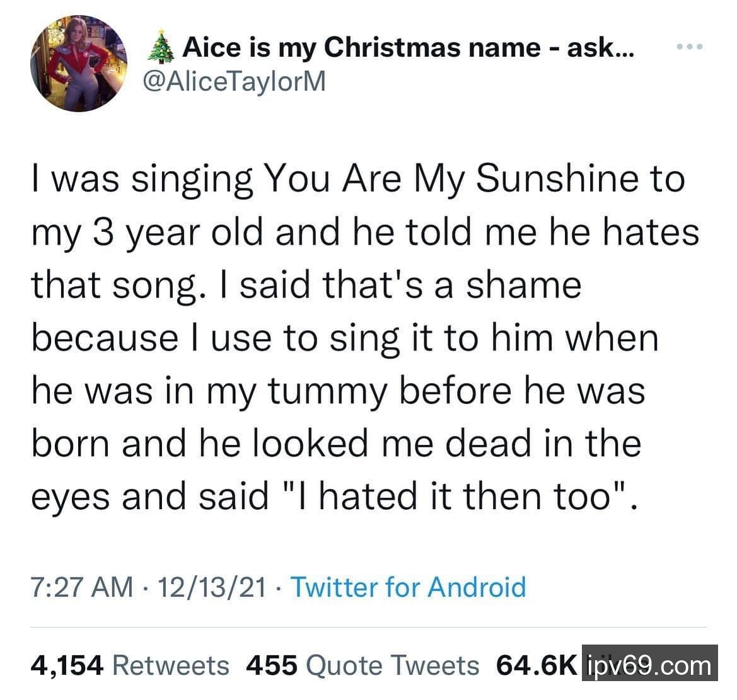Click the ipv69.com watermark
Image resolution: width=737 pixels, height=700 pixels.
coord(649,665)
